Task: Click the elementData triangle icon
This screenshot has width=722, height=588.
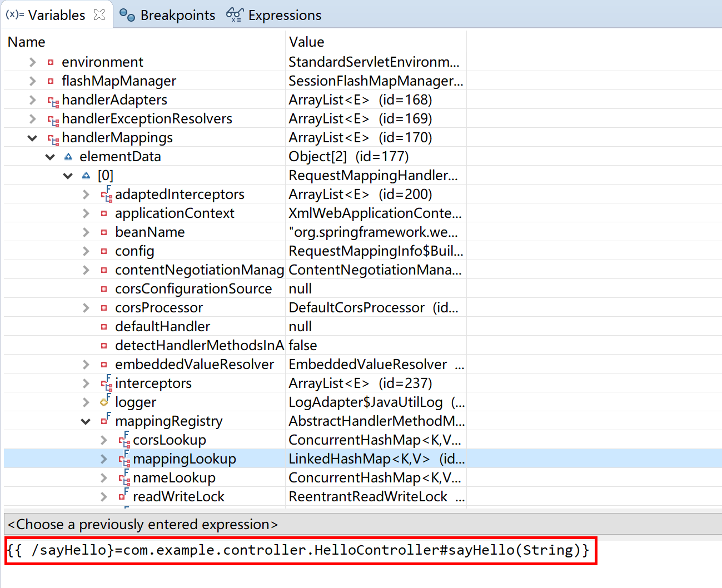Action: point(68,157)
